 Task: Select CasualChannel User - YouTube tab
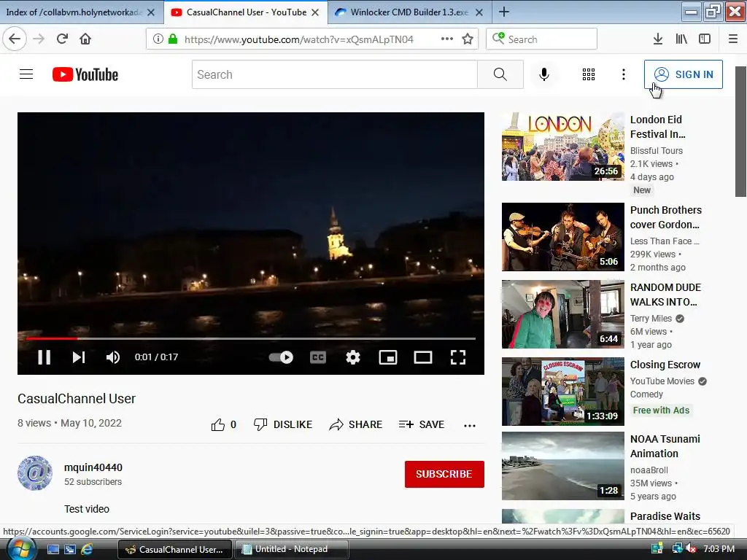246,12
